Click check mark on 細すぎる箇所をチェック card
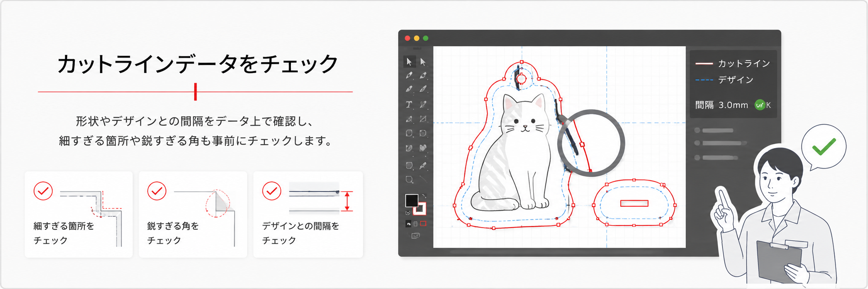The width and height of the screenshot is (868, 289). pos(43,191)
